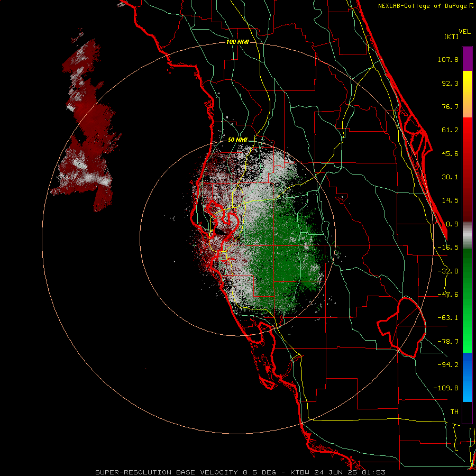
Task: Click the purple segment of velocity color bar
Action: tap(467, 59)
